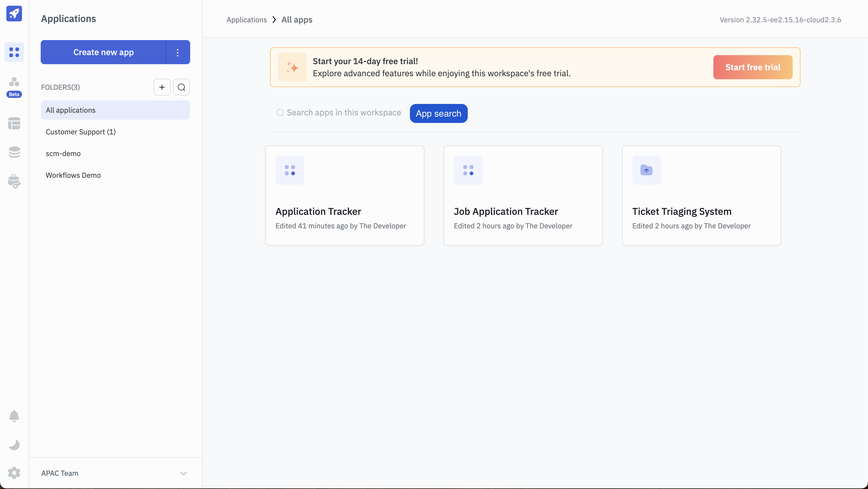Click the list/tables view icon

point(14,124)
